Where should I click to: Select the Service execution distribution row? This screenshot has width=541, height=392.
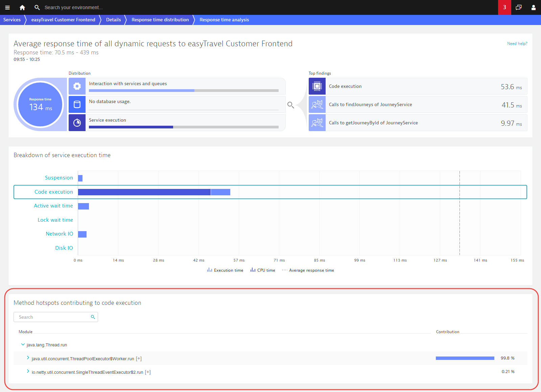(177, 123)
